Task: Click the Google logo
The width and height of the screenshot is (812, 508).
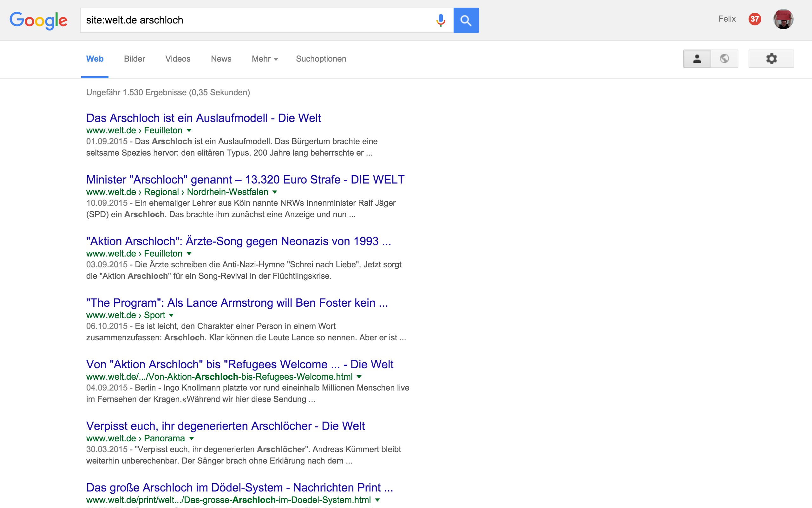Action: point(38,21)
